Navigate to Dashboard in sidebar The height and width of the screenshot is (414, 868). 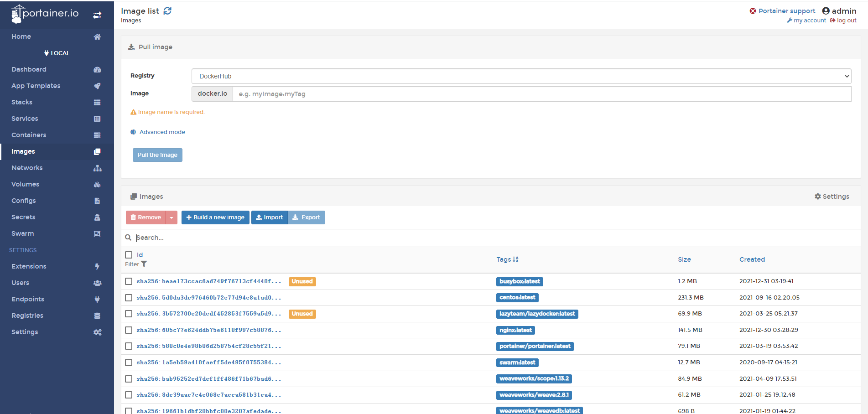tap(29, 69)
